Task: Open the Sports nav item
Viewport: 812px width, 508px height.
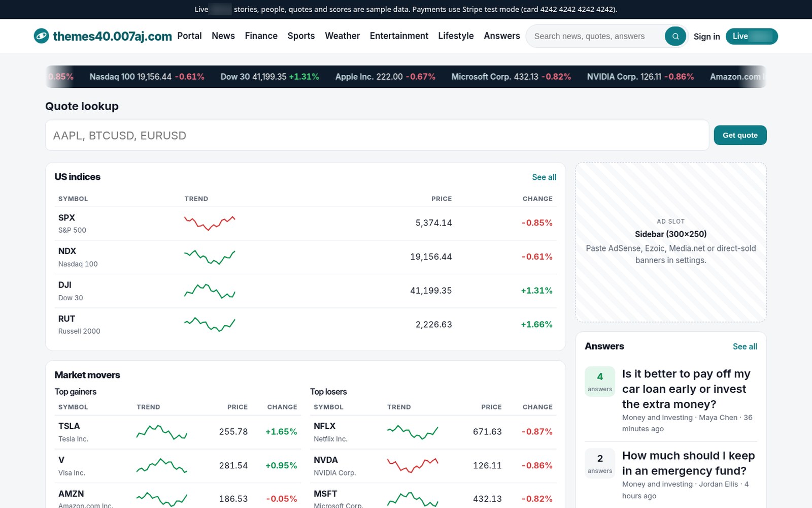Action: tap(301, 36)
